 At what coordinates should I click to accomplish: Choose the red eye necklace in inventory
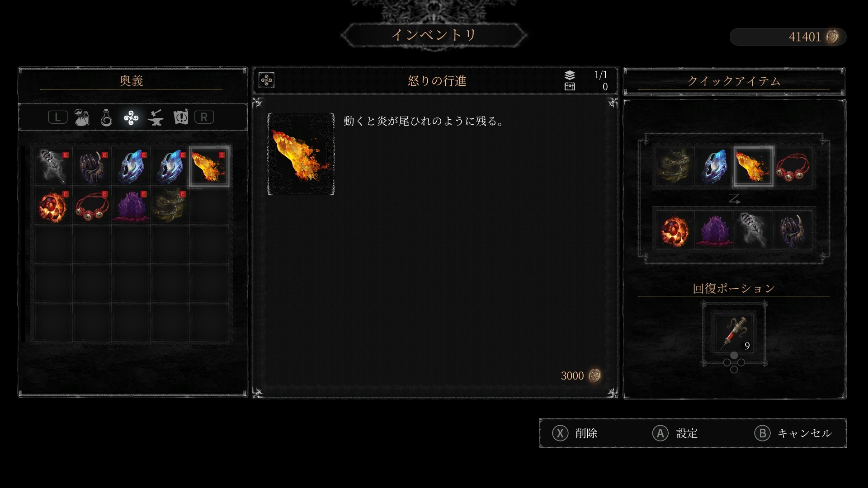(x=92, y=205)
